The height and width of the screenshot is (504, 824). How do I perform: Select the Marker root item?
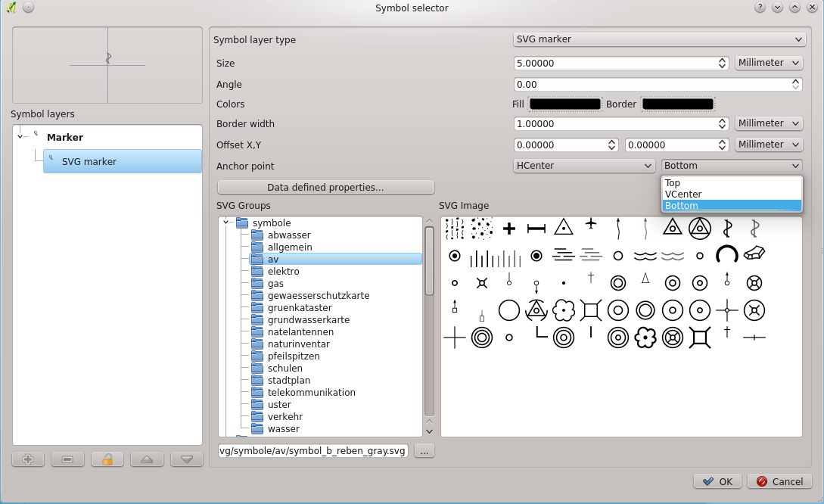64,137
